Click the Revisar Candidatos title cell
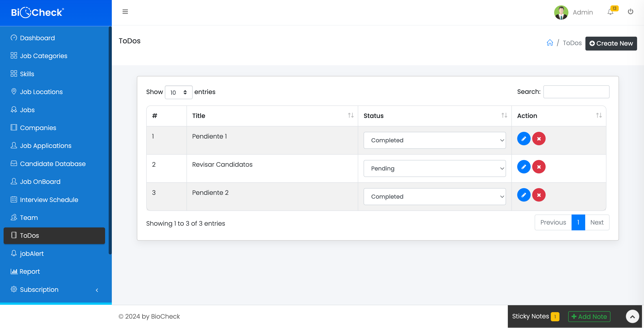This screenshot has height=328, width=644. [272, 169]
